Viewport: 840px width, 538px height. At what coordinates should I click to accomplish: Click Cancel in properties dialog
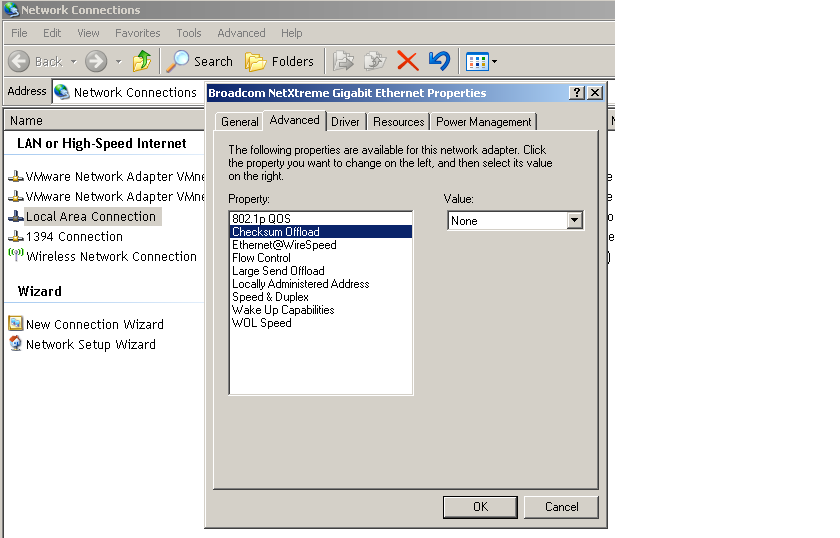561,507
